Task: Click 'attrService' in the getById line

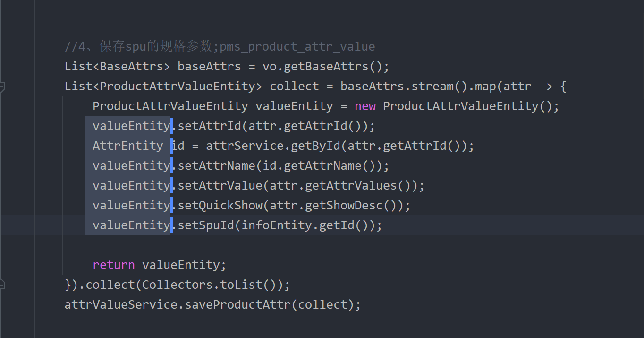Action: [x=245, y=146]
